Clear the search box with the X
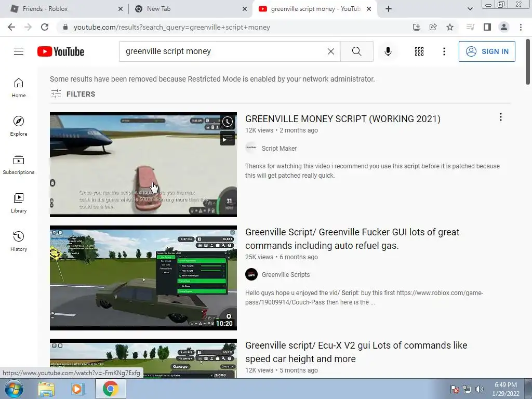 tap(331, 51)
